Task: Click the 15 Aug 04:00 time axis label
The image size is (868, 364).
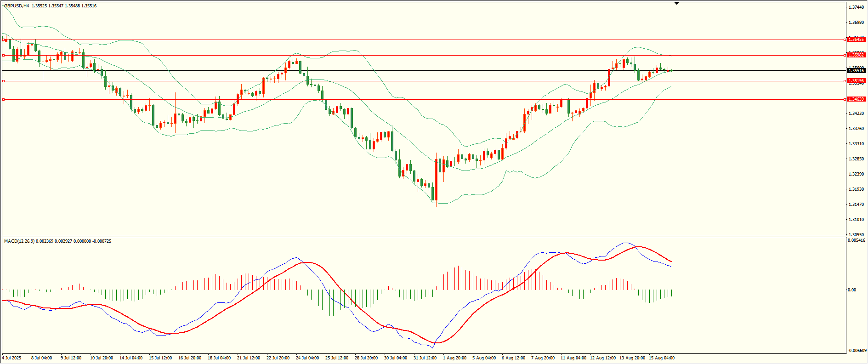Action: coord(661,358)
